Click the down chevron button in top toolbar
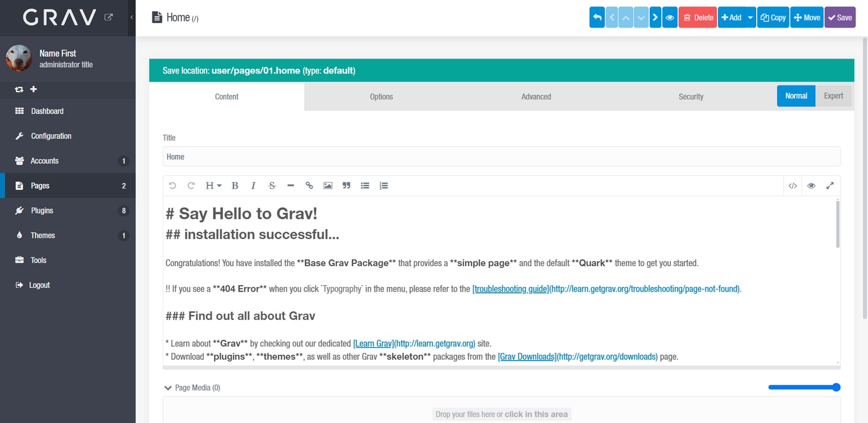 pos(641,17)
